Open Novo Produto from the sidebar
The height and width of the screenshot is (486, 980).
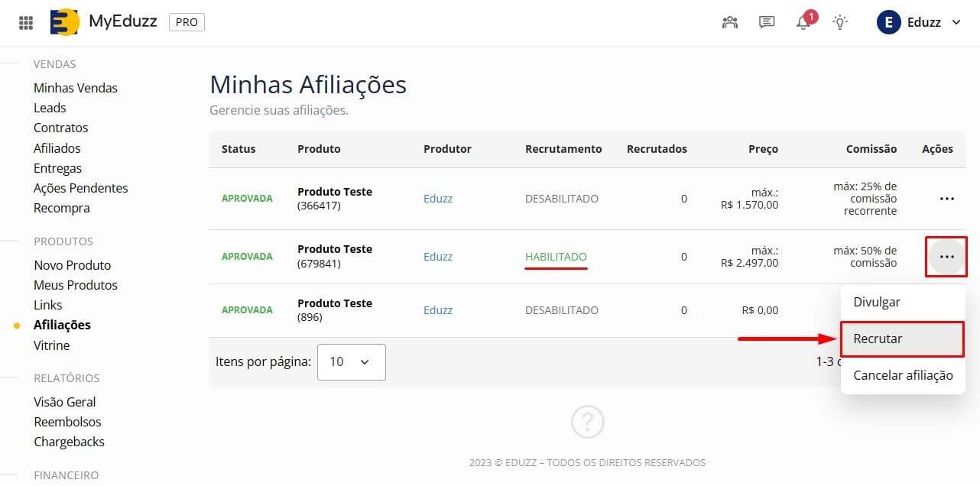pos(73,265)
